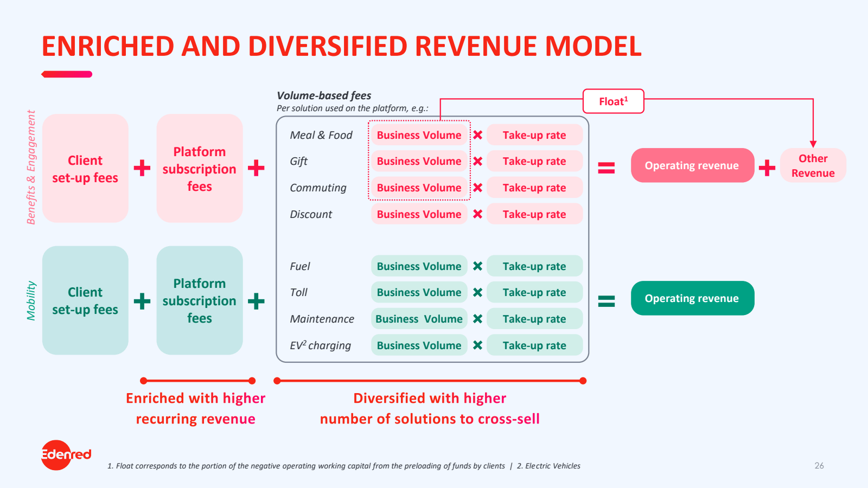
Task: Click the Mobility vertical label
Action: (x=31, y=301)
